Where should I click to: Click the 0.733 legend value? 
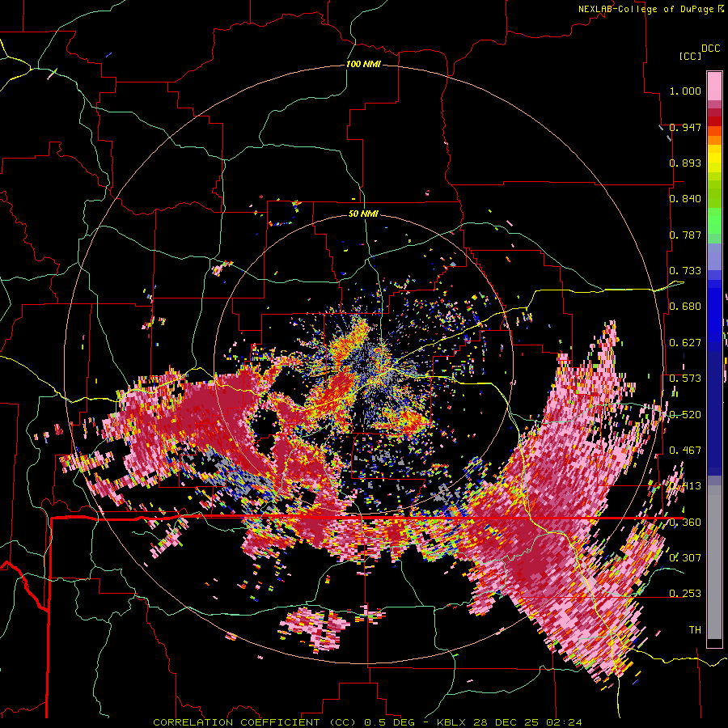tap(685, 271)
